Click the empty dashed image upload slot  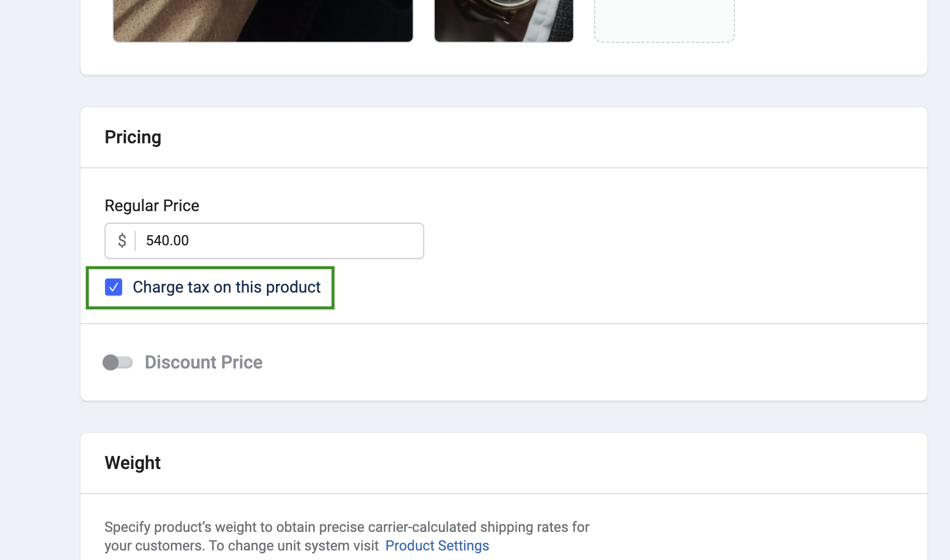click(664, 20)
